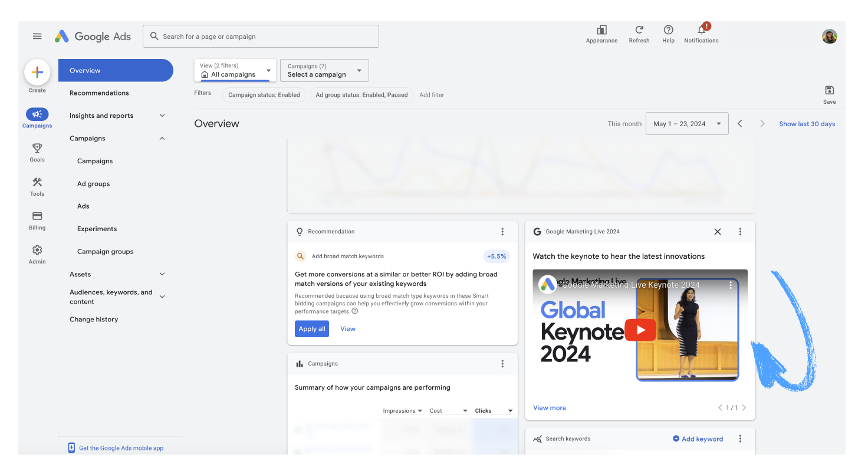Open the Experiments page
Viewport: 868px width, 474px height.
(97, 229)
